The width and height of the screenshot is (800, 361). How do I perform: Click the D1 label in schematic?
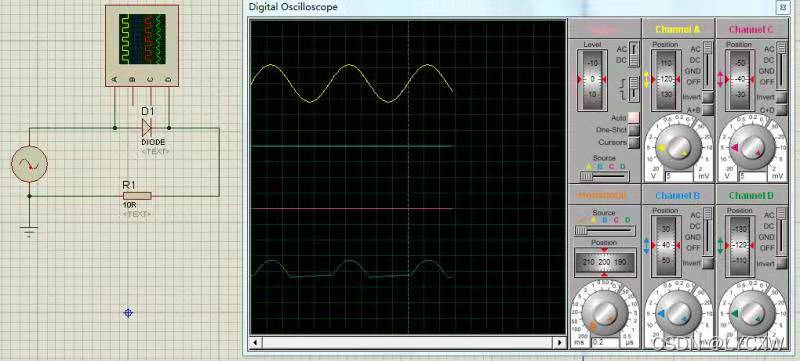click(x=147, y=111)
